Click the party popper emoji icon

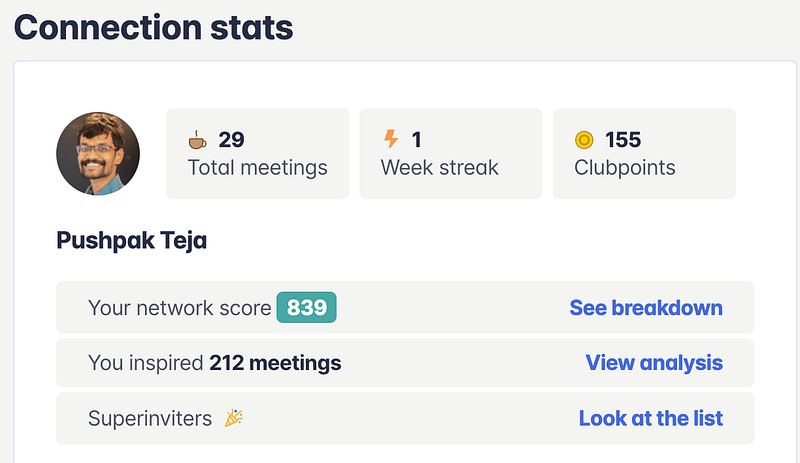pyautogui.click(x=235, y=418)
